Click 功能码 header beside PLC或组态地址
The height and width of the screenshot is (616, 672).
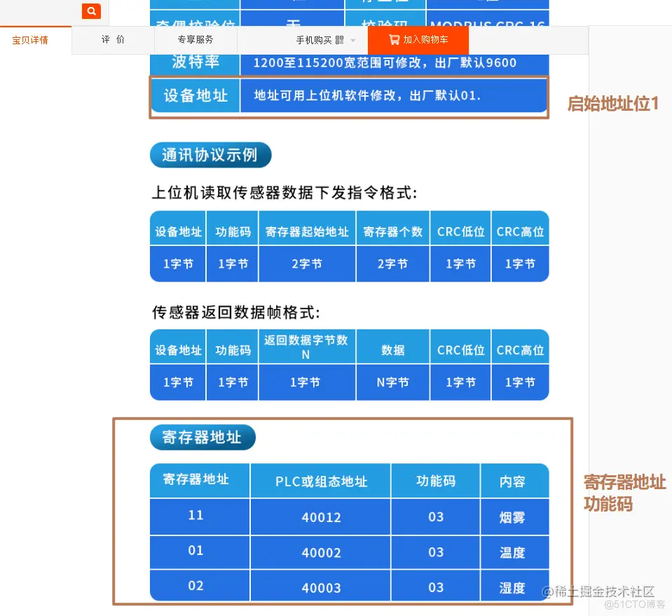point(435,481)
